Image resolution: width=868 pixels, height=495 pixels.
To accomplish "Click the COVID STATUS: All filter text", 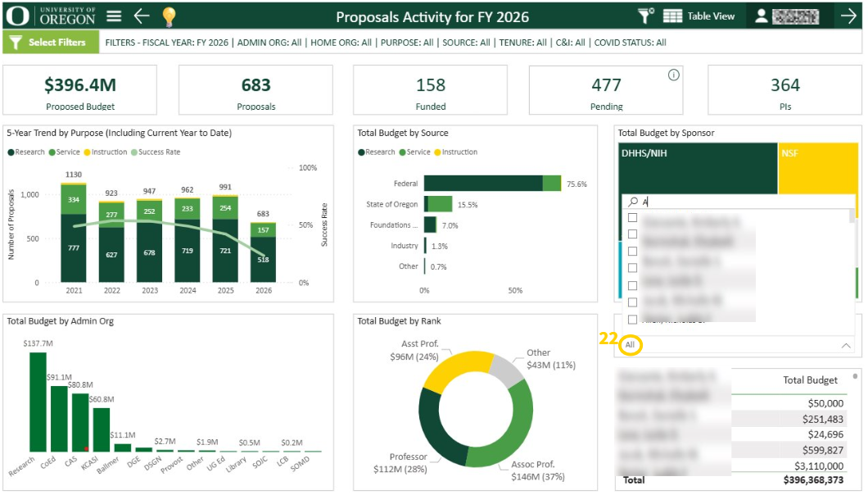I will (630, 43).
